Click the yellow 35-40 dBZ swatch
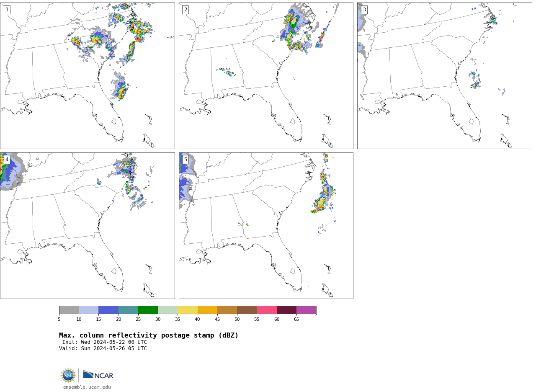Screen dimensions: 536x392 [x=188, y=310]
